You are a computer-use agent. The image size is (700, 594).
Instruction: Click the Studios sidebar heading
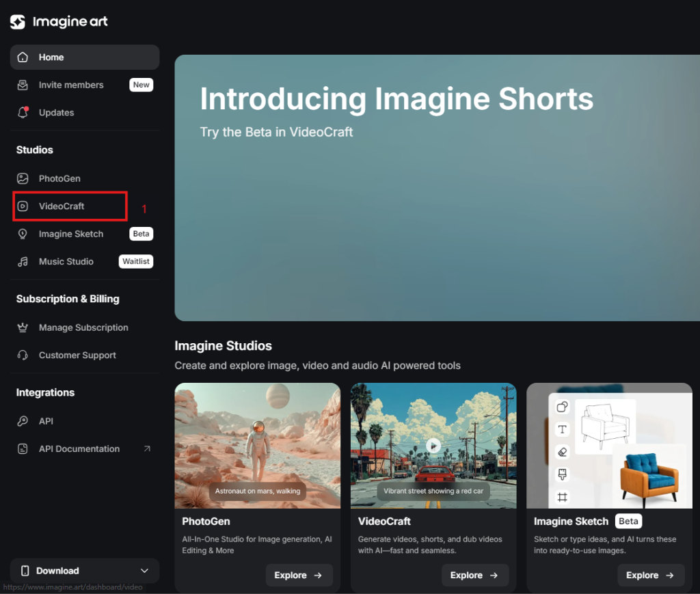[35, 150]
